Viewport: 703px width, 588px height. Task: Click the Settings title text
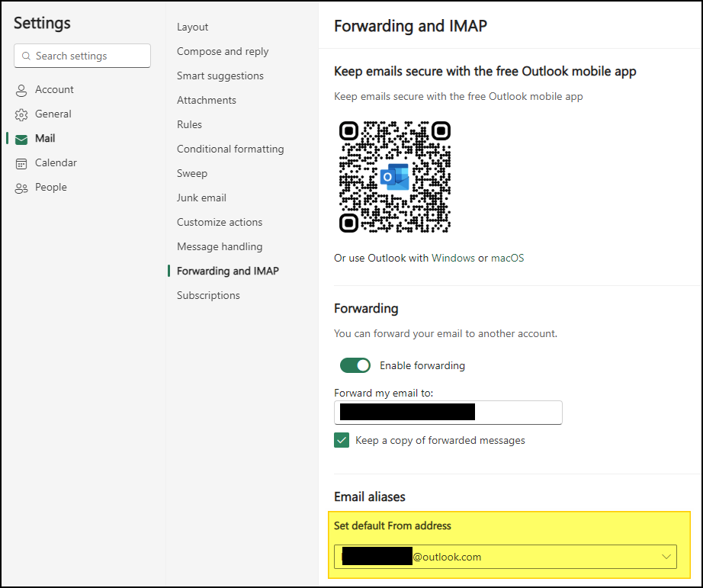click(x=42, y=23)
